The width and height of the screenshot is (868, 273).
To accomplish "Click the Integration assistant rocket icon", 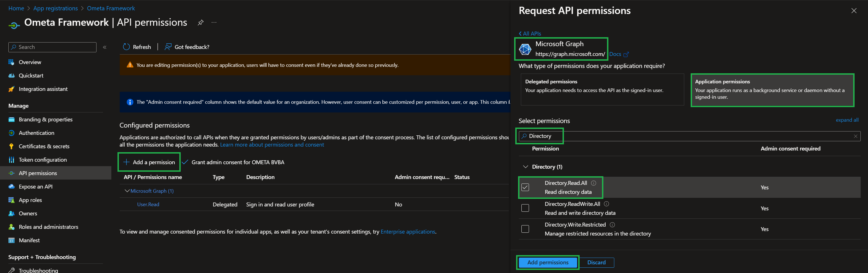I will (11, 89).
